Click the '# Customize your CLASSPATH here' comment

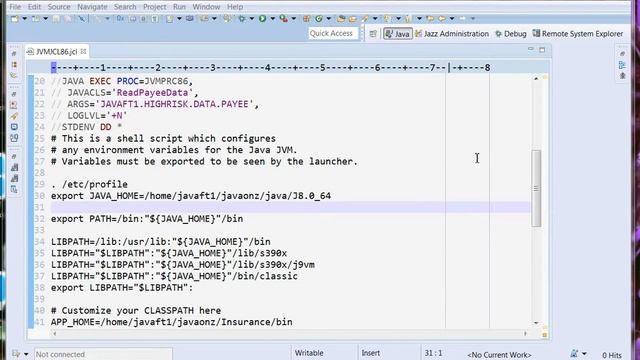(136, 311)
